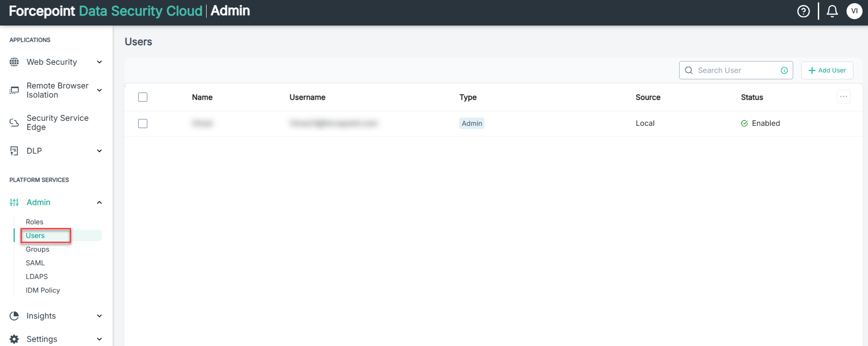
Task: Open the help question mark icon
Action: 803,11
